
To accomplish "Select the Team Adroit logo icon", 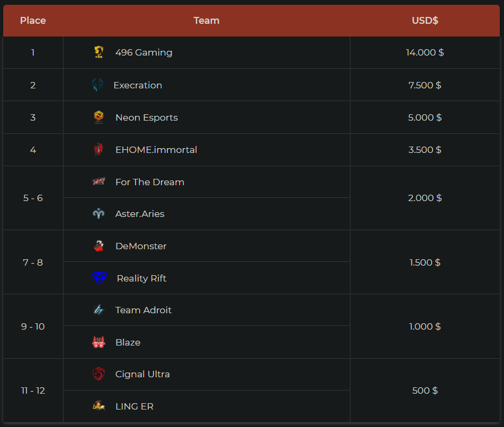I will click(x=98, y=310).
